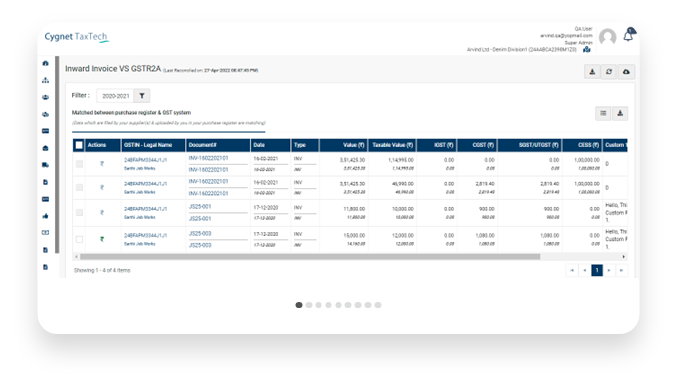
Task: Open INV-1602202101 link in taxable 1,14,995.00 row
Action: coord(208,159)
